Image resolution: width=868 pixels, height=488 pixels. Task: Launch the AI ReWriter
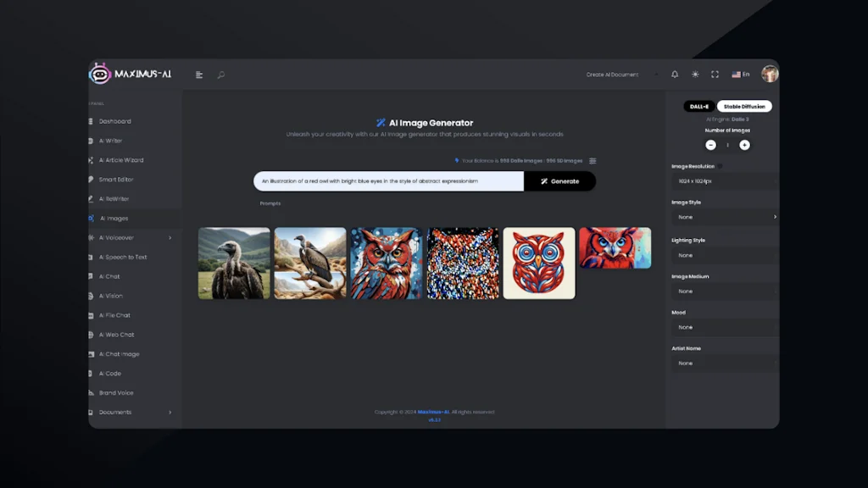[x=119, y=198]
